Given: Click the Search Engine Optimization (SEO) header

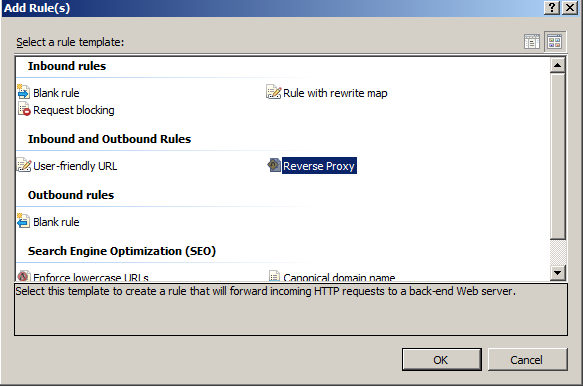Looking at the screenshot, I should (122, 251).
